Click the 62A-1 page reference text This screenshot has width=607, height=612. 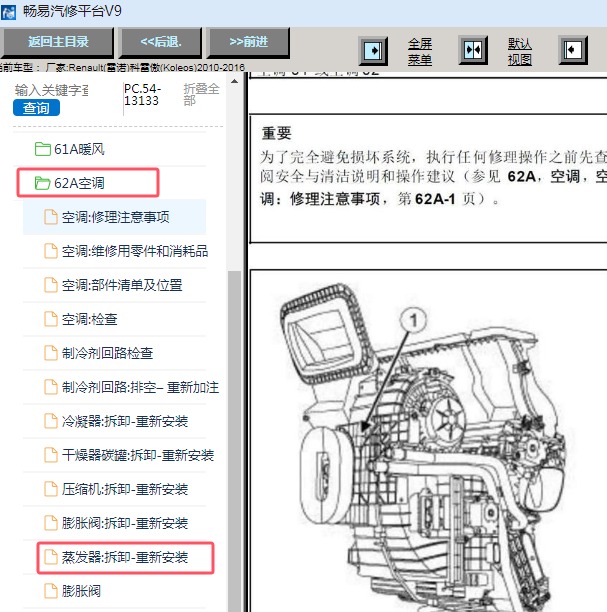click(435, 199)
